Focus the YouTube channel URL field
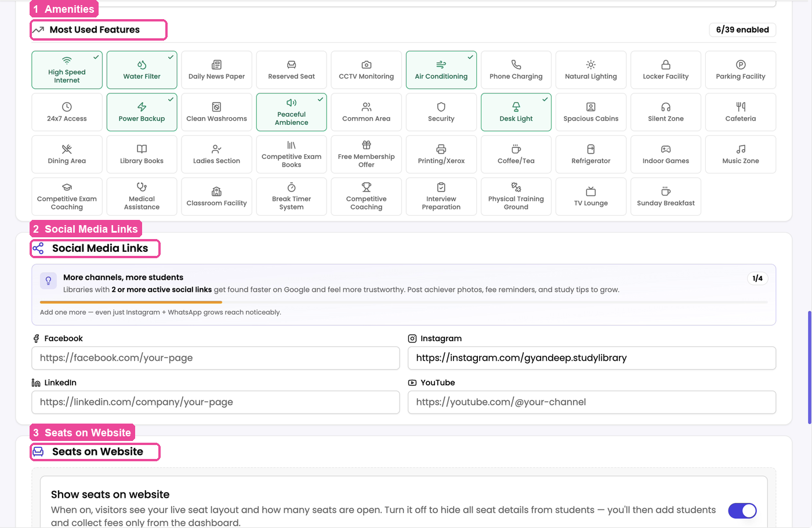This screenshot has width=812, height=528. click(592, 402)
